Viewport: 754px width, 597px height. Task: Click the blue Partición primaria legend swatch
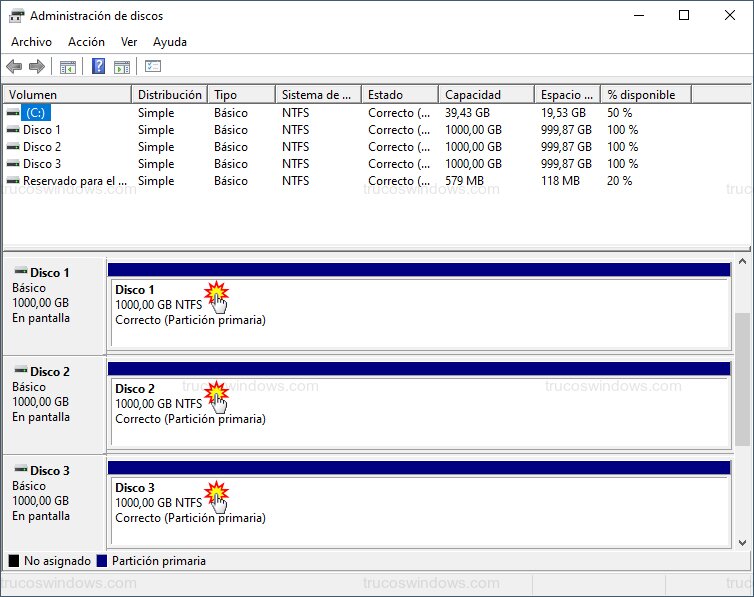(102, 561)
